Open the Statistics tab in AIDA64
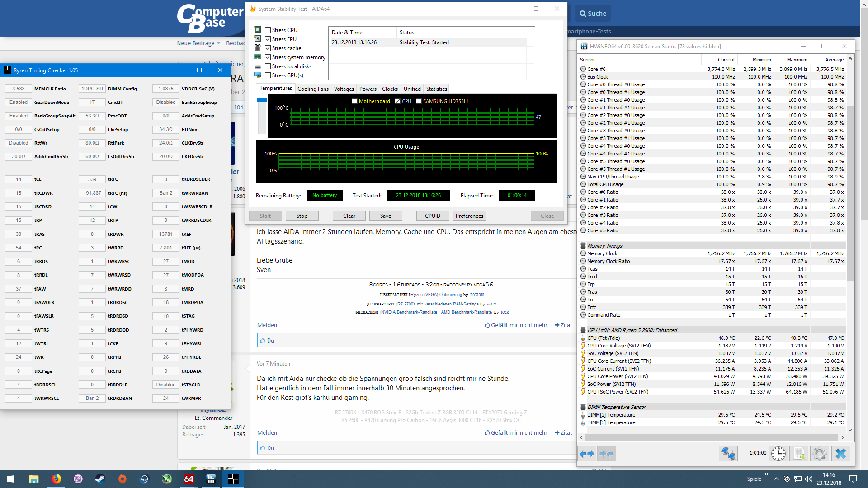Image resolution: width=868 pixels, height=488 pixels. [436, 89]
